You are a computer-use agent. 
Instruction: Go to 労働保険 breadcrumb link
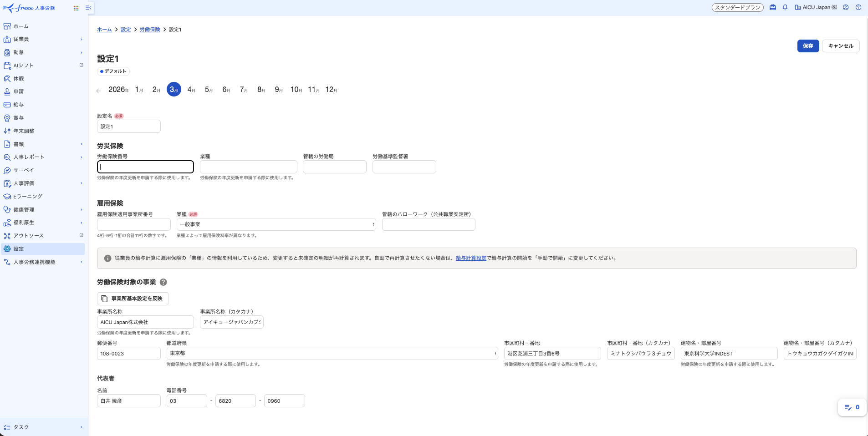click(150, 30)
